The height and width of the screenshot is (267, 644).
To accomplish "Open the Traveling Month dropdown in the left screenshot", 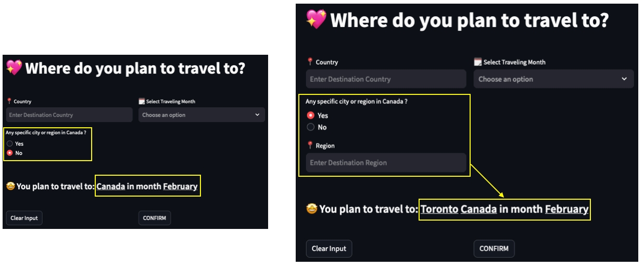I will (x=201, y=115).
